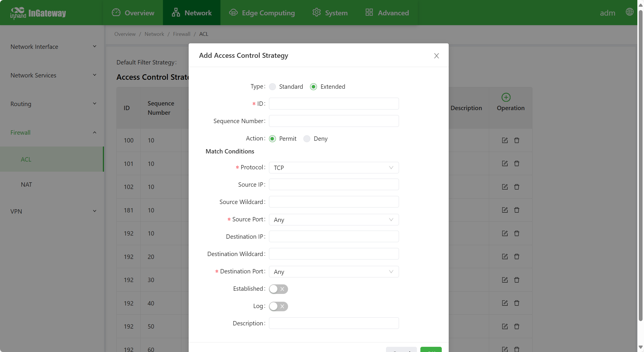The height and width of the screenshot is (352, 644).
Task: Click the Source IP input field
Action: pos(334,184)
